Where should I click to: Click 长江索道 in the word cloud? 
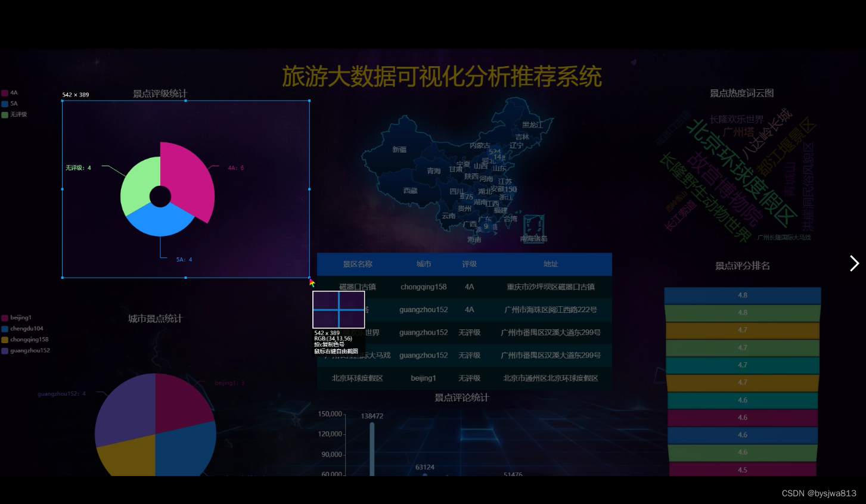pos(680,216)
